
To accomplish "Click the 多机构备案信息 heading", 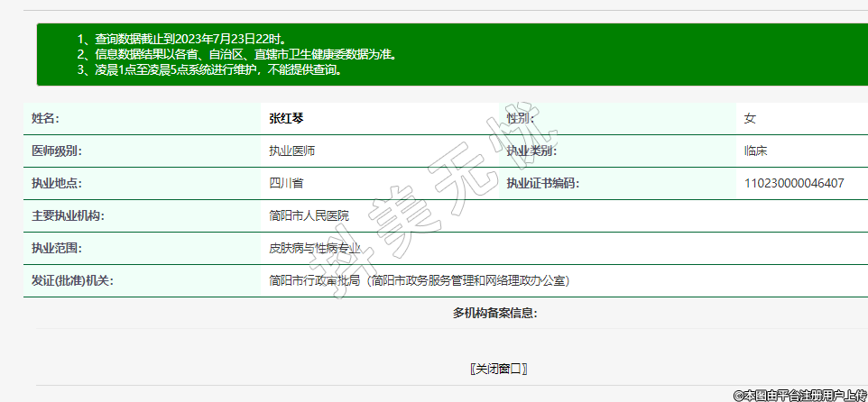I will click(494, 313).
